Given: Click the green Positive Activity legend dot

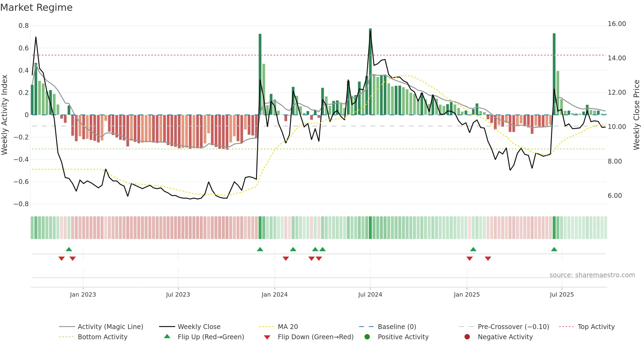Looking at the screenshot, I should 367,337.
